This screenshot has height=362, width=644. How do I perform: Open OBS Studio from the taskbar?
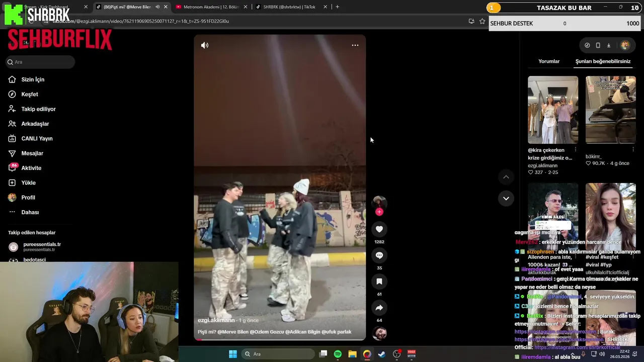click(x=397, y=354)
